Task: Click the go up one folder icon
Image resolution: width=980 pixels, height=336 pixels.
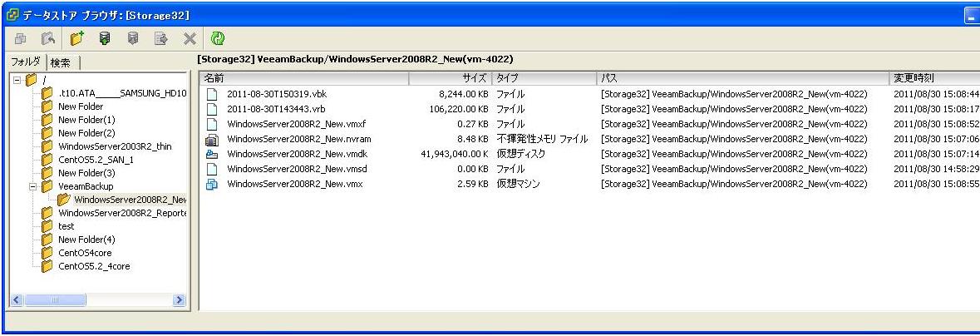Action: coord(48,39)
